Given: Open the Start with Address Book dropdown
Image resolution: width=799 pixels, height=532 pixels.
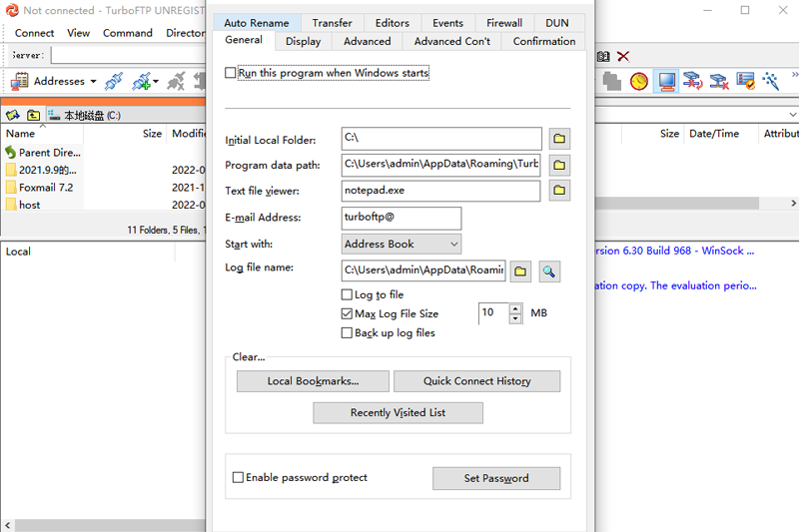Looking at the screenshot, I should tap(401, 244).
